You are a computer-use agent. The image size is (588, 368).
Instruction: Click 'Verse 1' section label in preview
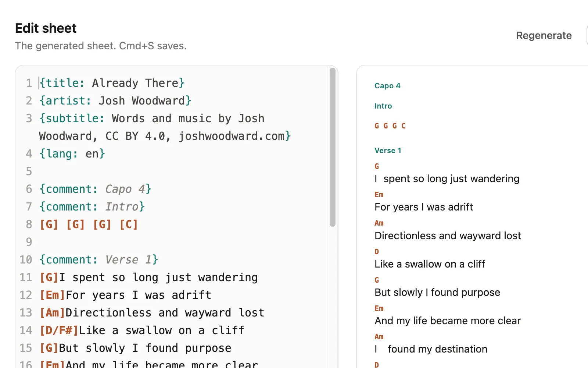click(x=388, y=151)
